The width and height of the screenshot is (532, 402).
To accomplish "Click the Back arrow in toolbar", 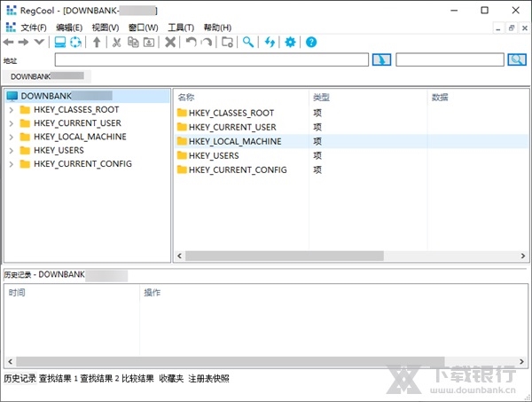I will click(9, 43).
